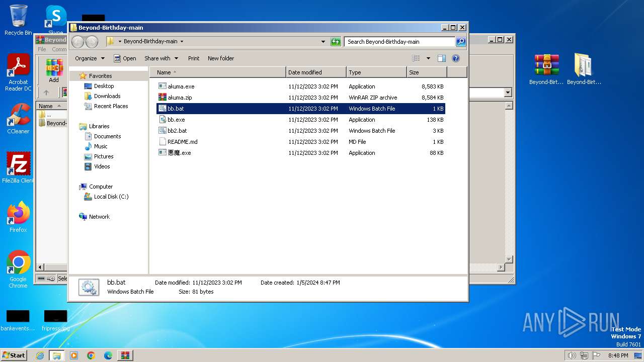644x362 pixels.
Task: Select Desktop in Favorites
Action: pyautogui.click(x=104, y=86)
